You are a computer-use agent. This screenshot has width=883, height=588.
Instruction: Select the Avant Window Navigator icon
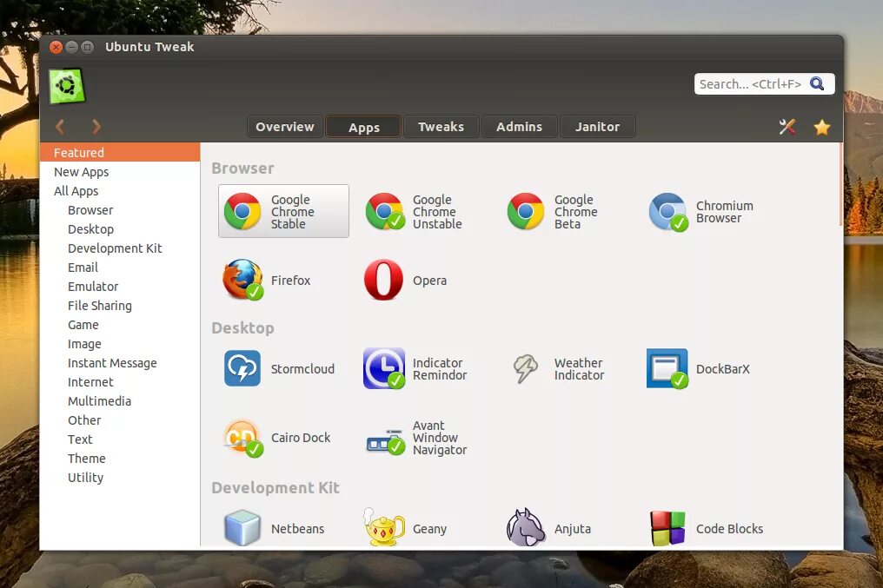(x=385, y=442)
